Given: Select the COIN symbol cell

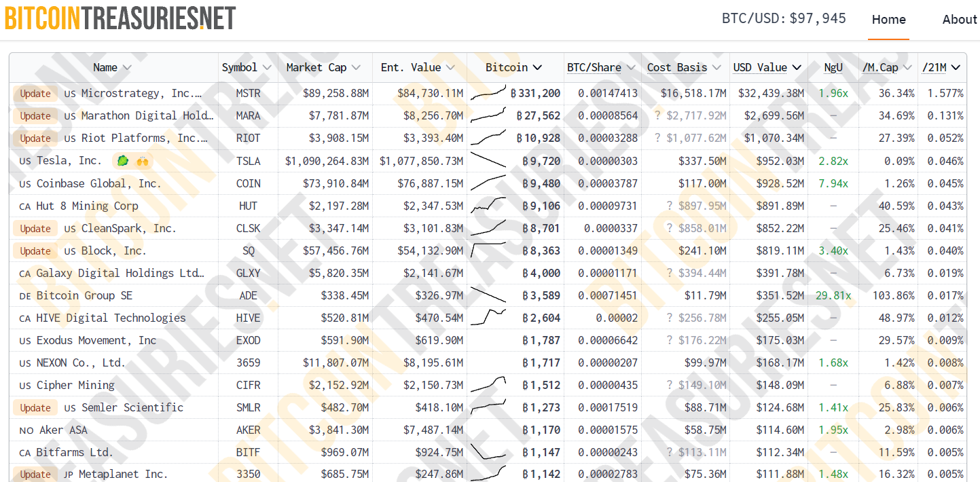Looking at the screenshot, I should coord(248,183).
